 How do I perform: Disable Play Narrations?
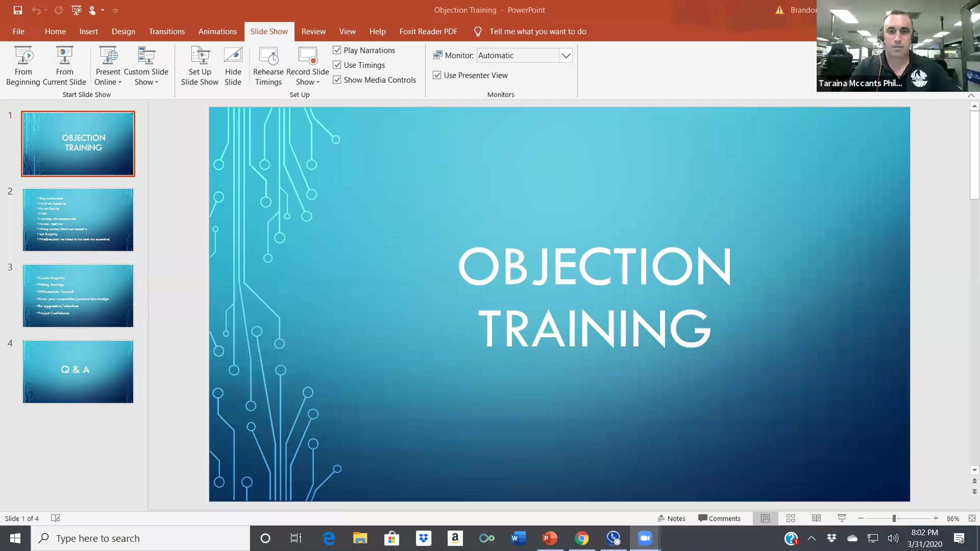(x=337, y=50)
